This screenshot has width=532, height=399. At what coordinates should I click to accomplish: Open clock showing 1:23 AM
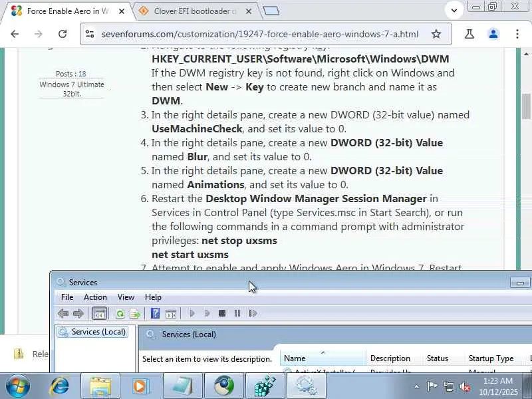point(498,386)
